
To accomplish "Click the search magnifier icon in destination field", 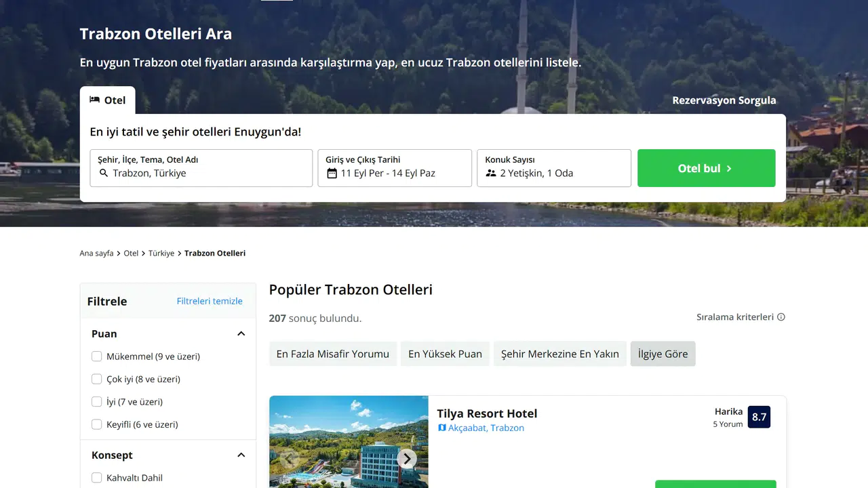I will click(104, 174).
